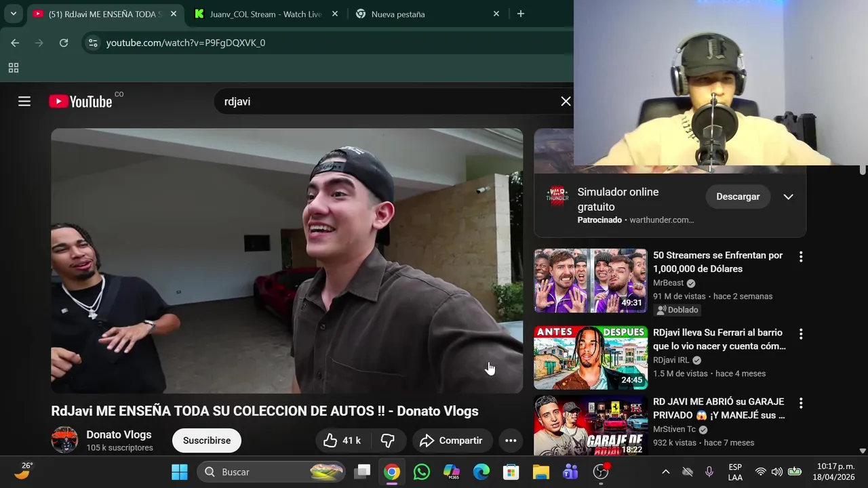The image size is (868, 488).
Task: Open the Donato Vlogs channel name
Action: point(119,434)
